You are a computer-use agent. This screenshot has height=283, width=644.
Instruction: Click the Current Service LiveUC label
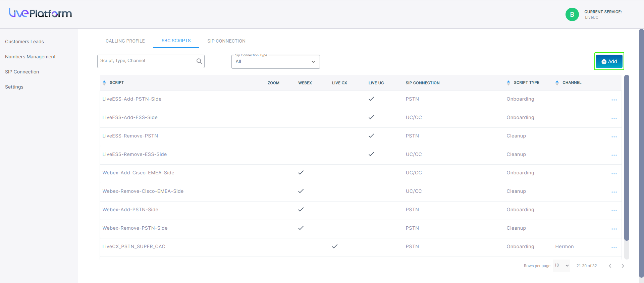pos(603,14)
